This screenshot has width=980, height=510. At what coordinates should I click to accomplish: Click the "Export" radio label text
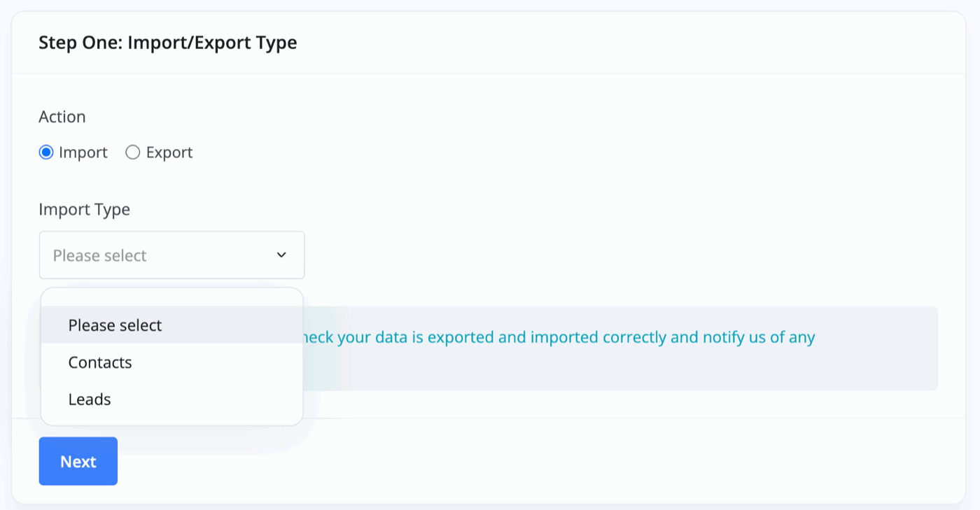point(169,153)
